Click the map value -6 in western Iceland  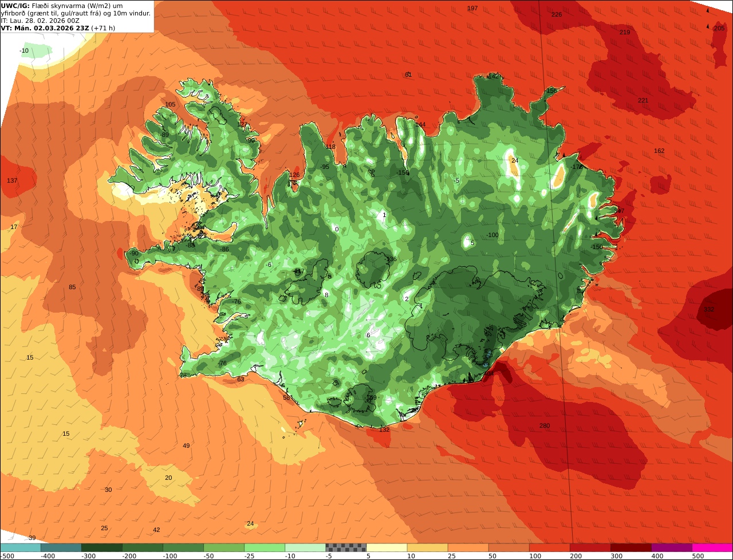[269, 265]
